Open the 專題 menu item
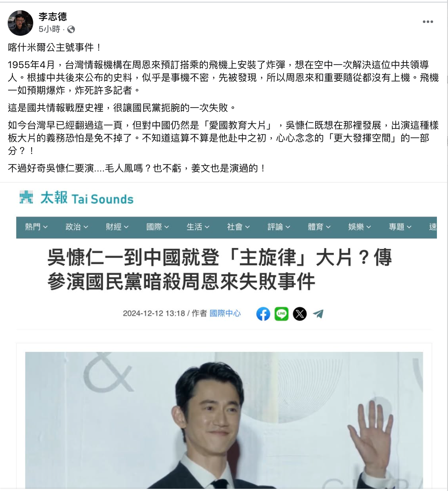 click(x=400, y=227)
